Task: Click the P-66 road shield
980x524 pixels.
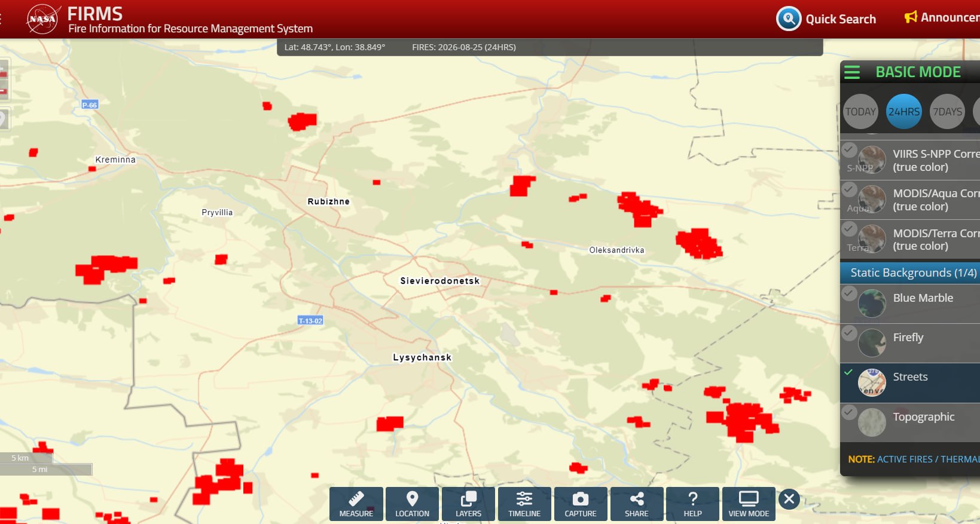Action: pos(90,105)
